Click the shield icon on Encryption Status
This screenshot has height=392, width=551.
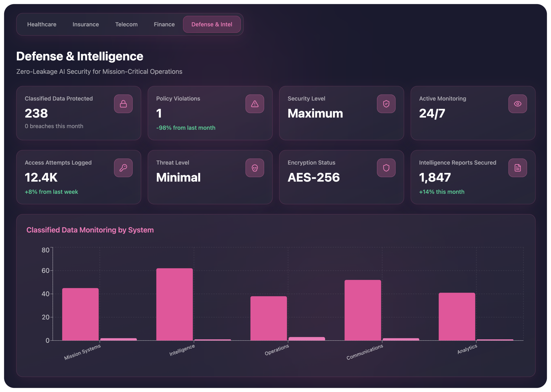click(386, 168)
